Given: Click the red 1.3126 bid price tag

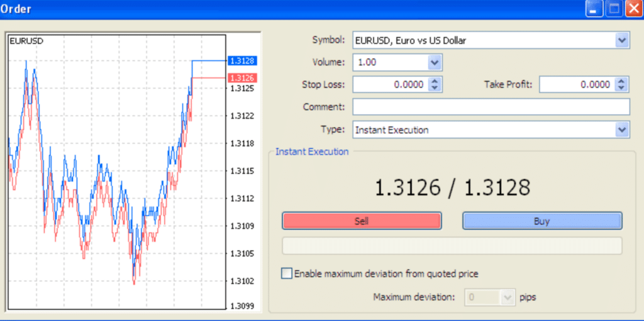Looking at the screenshot, I should click(242, 77).
